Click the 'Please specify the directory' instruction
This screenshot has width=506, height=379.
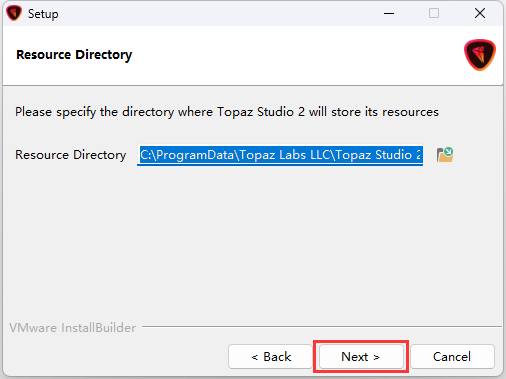click(227, 112)
